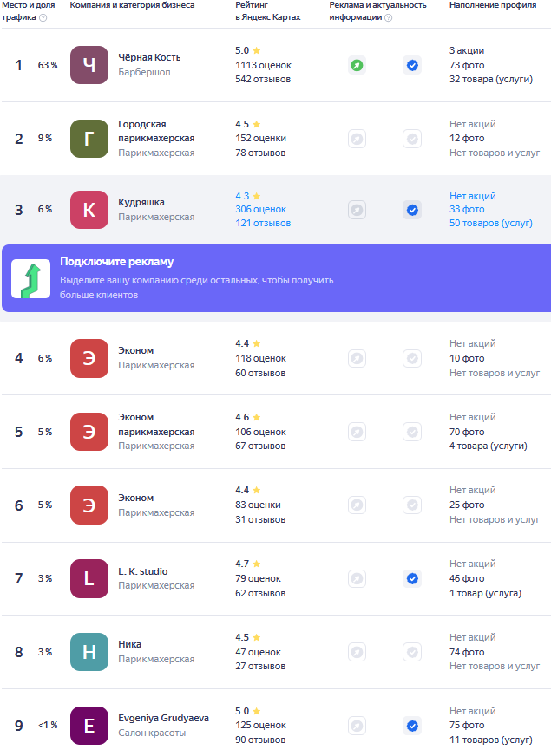This screenshot has height=756, width=551.
Task: Click the 50 товаров (услуг) link
Action: coord(490,223)
